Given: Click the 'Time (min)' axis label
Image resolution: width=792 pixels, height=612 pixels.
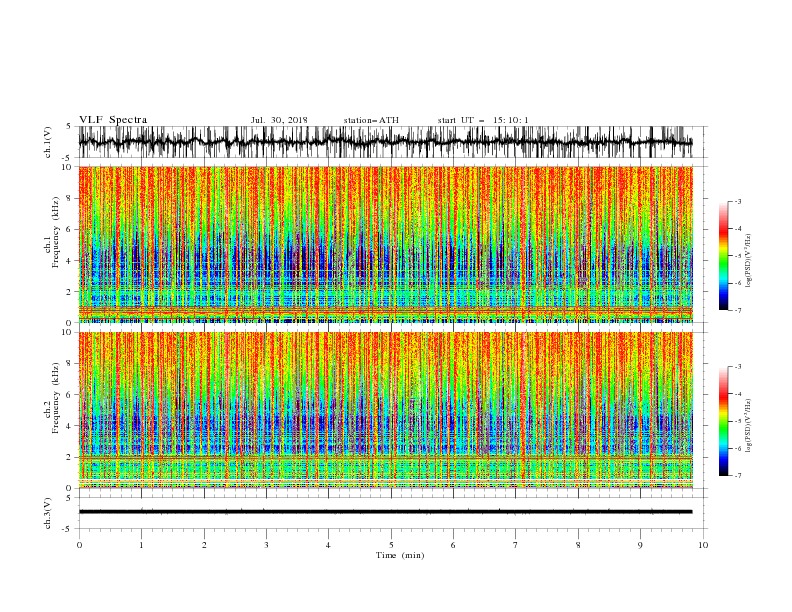Looking at the screenshot, I should (400, 555).
